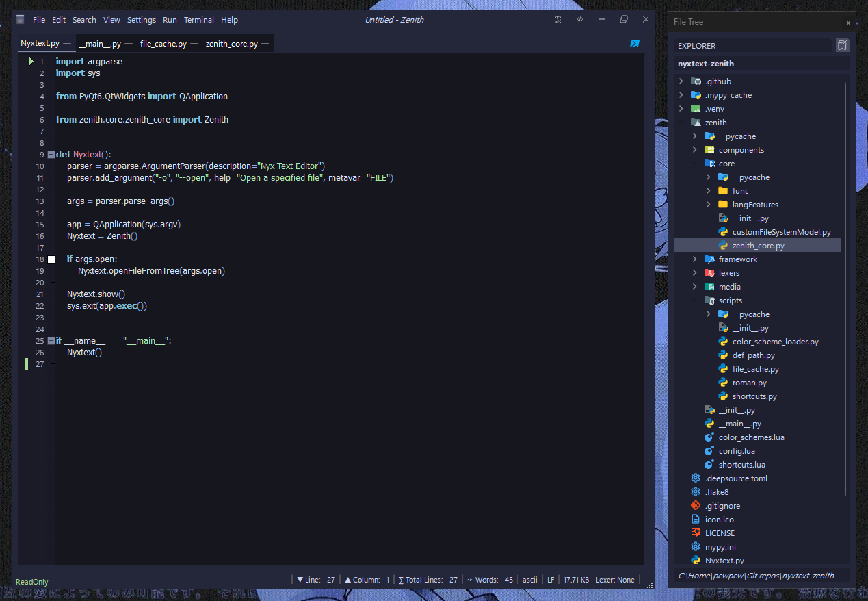The image size is (868, 601).
Task: Click the file-exclude icon next to EXPLORER
Action: (842, 45)
